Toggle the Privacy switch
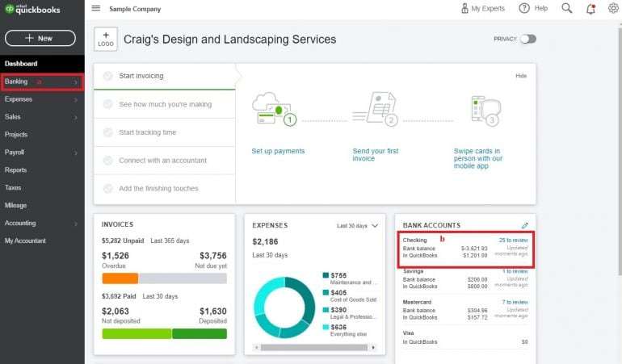 [x=528, y=39]
